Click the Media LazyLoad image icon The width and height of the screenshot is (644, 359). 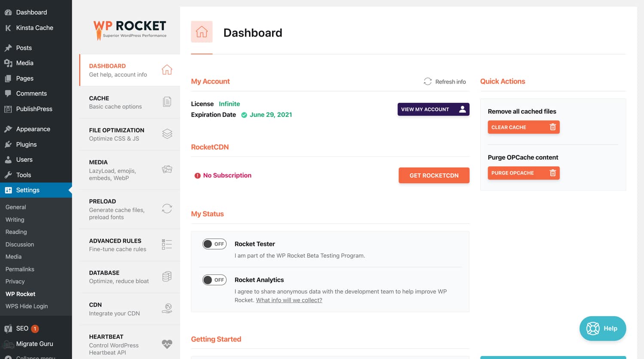point(167,169)
